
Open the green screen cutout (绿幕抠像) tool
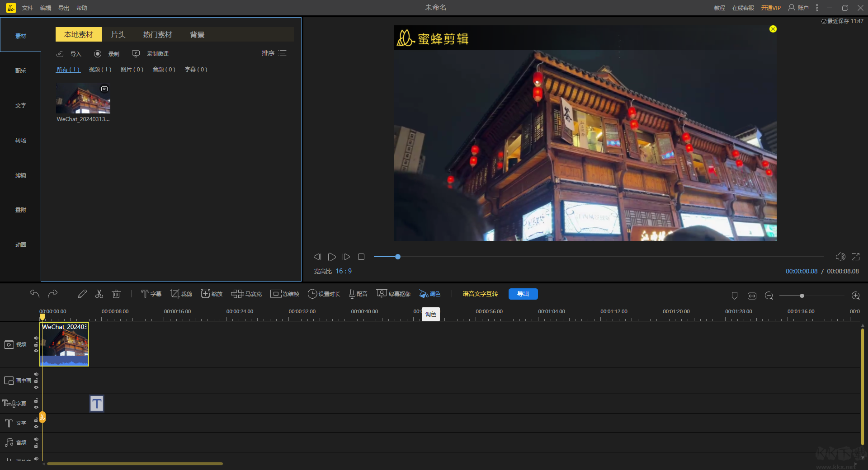393,294
